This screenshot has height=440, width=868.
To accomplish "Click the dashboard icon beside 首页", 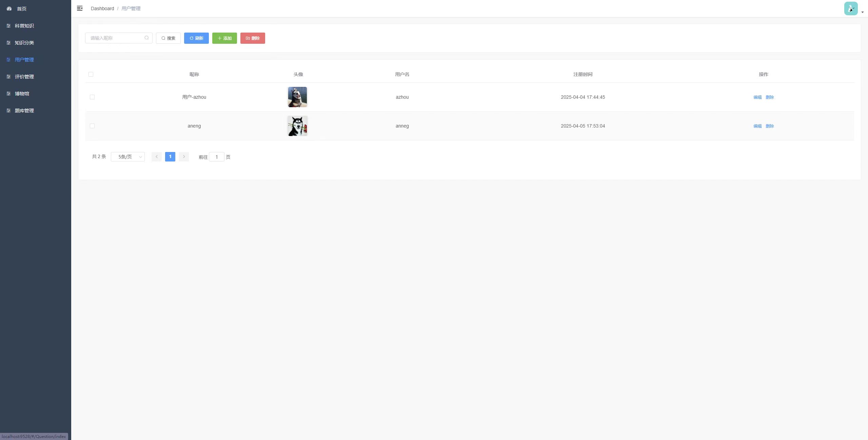I will coord(9,9).
